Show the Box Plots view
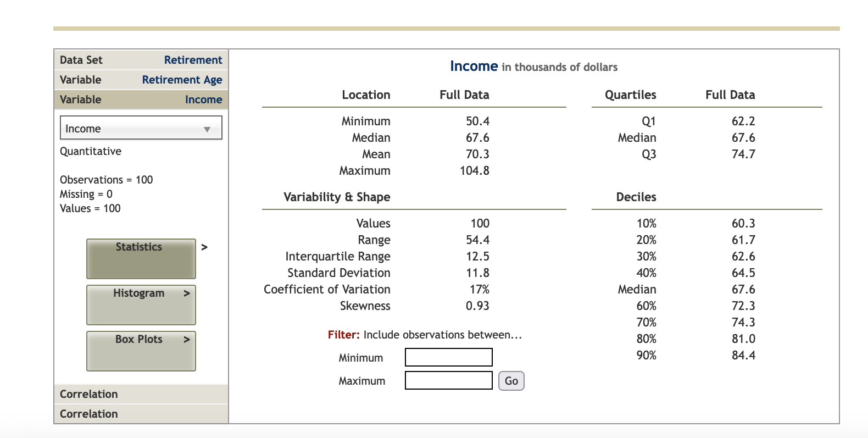The height and width of the screenshot is (438, 868). click(x=141, y=351)
